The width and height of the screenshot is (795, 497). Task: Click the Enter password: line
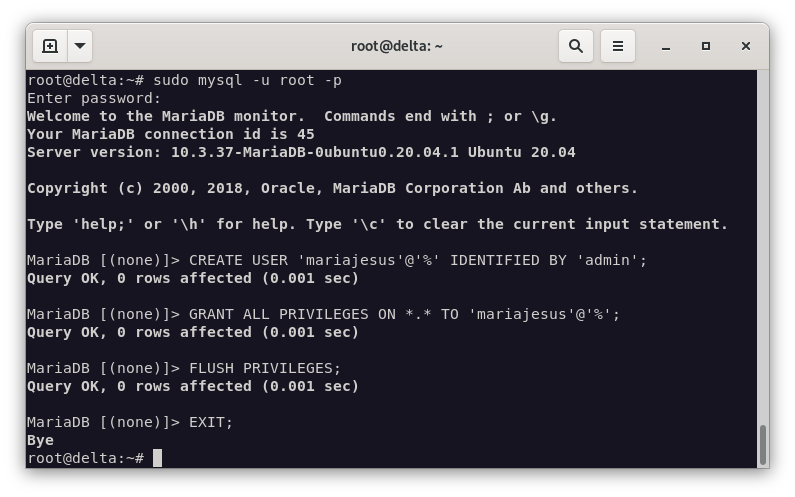tap(94, 98)
